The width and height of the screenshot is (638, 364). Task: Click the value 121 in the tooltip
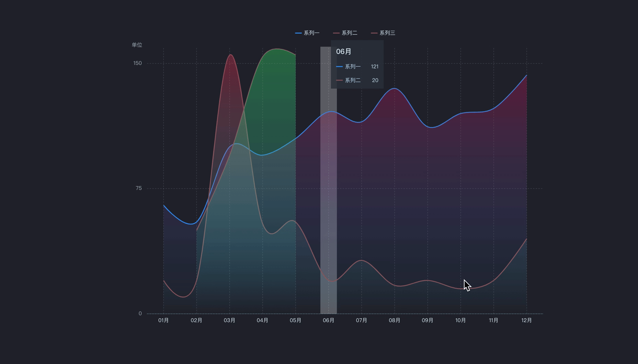[x=375, y=66]
